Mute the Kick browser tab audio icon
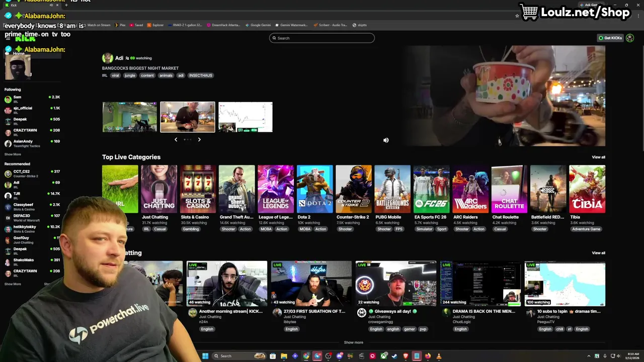 point(51,5)
